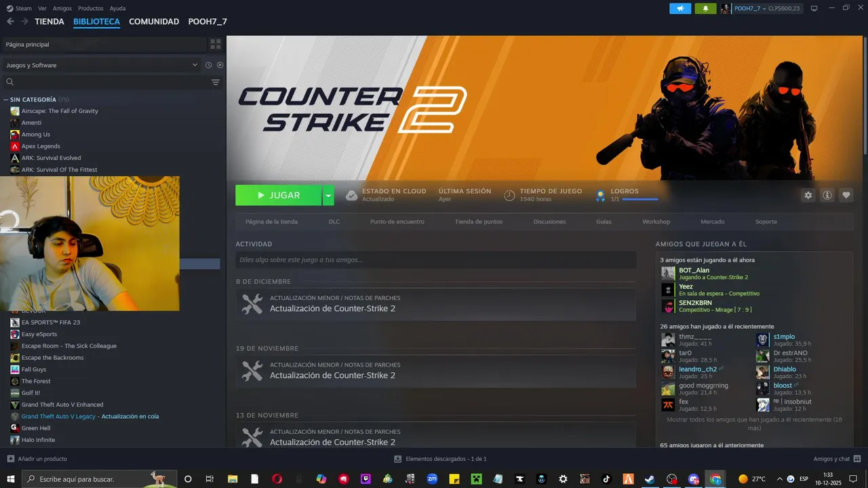Switch to the COMUNIDAD section

click(154, 22)
